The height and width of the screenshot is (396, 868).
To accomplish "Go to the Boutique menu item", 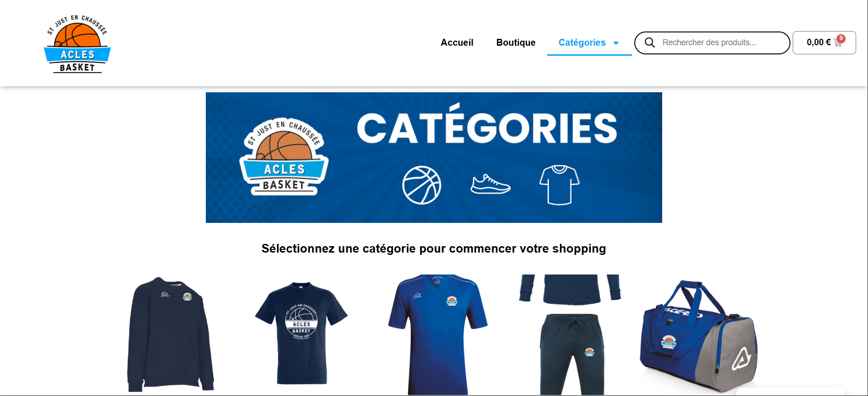I will click(x=516, y=42).
